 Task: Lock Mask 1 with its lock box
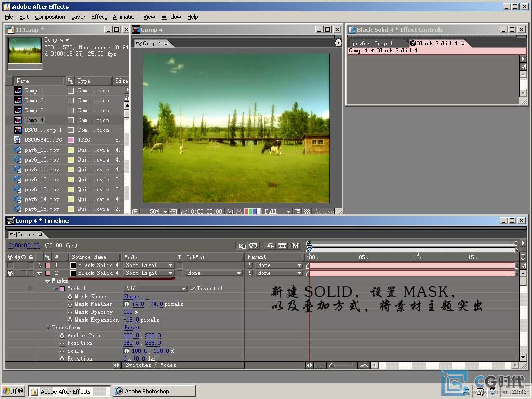[30, 289]
